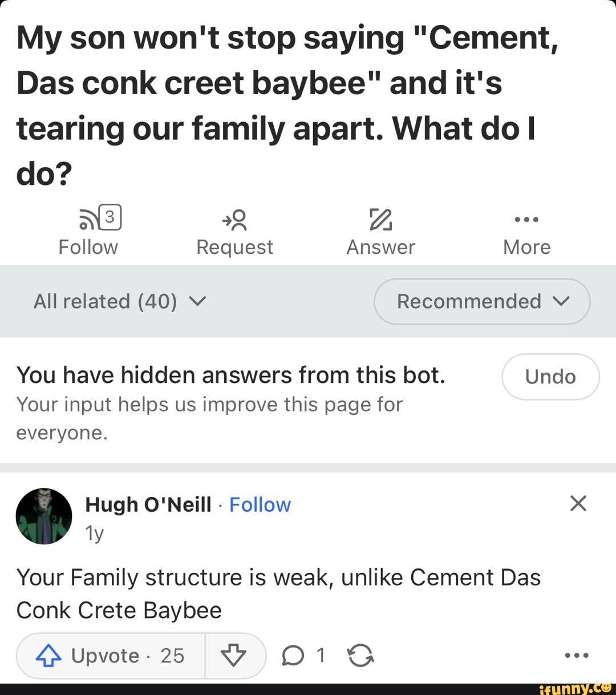The image size is (616, 695).
Task: Click the repost icon next to the comment bubble
Action: pos(361,655)
